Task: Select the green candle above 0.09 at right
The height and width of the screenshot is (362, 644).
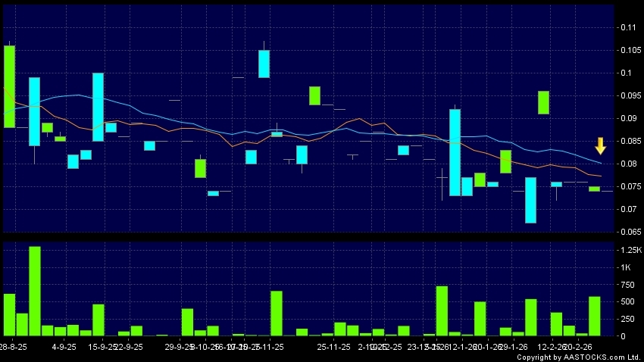Action: point(543,102)
